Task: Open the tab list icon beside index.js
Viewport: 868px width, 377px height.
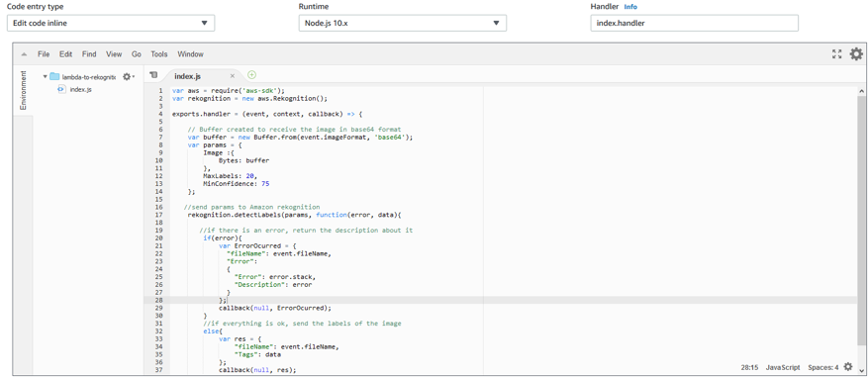Action: click(154, 75)
